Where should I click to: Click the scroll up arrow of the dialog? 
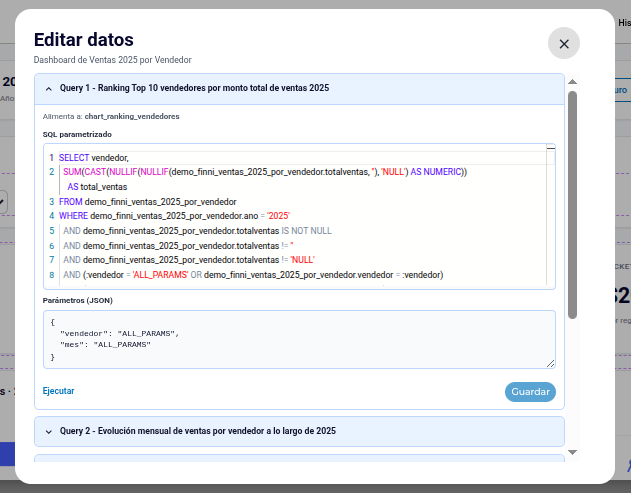tap(572, 82)
